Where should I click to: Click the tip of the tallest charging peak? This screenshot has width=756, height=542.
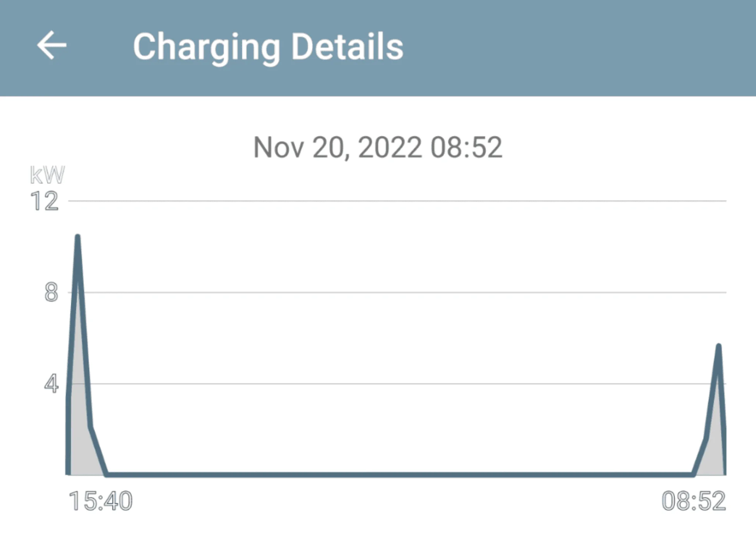tap(78, 237)
